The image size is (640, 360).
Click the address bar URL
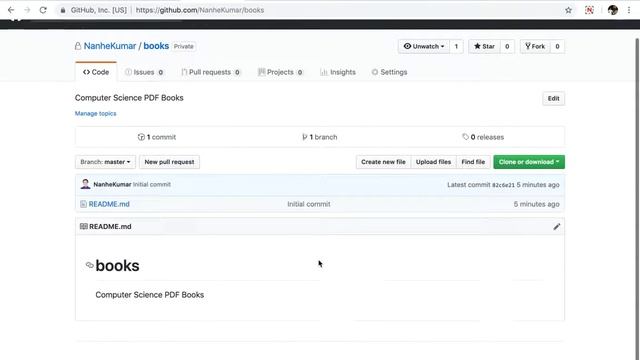point(200,10)
